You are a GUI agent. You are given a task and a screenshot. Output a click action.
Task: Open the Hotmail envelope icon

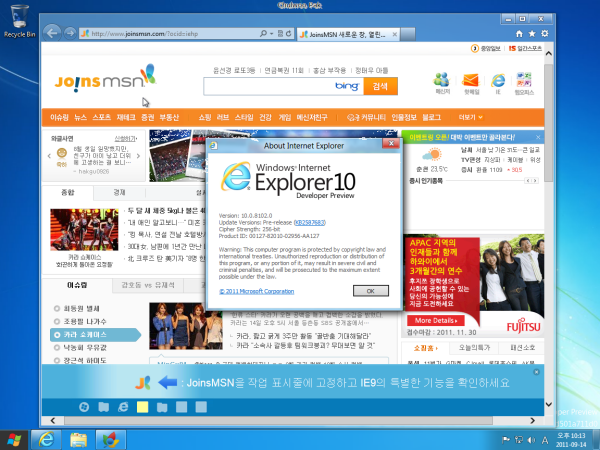click(471, 80)
